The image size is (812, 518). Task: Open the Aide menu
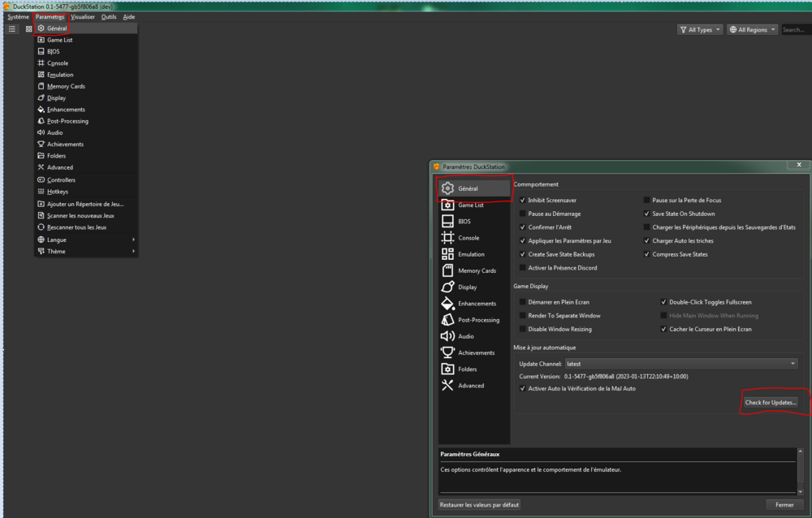pyautogui.click(x=129, y=16)
